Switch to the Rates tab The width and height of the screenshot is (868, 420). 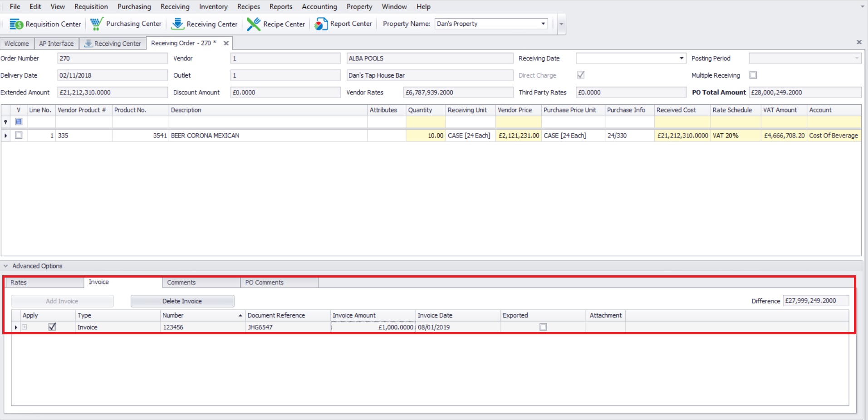click(44, 282)
